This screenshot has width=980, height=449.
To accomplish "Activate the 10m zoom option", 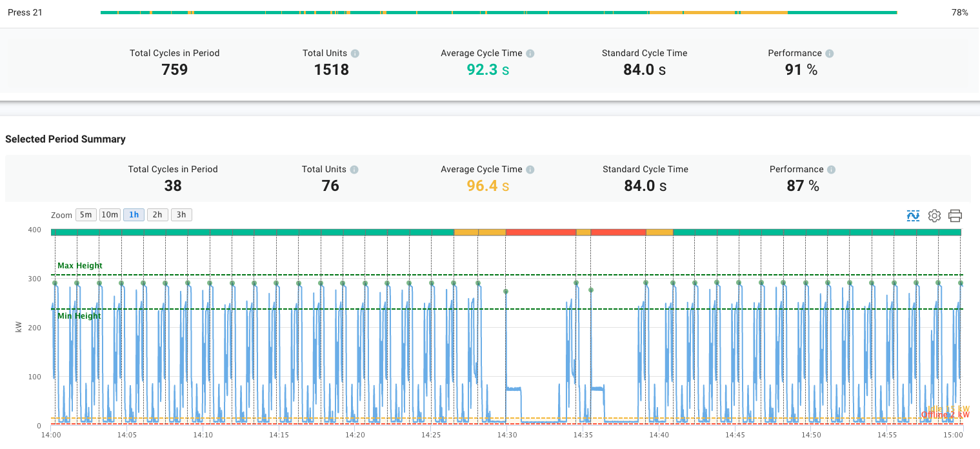I will (110, 214).
